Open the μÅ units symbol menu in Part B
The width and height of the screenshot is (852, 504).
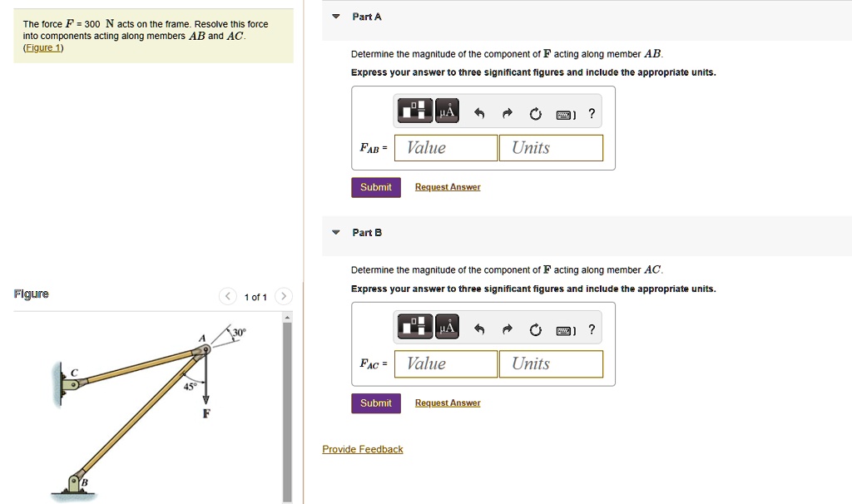coord(447,326)
